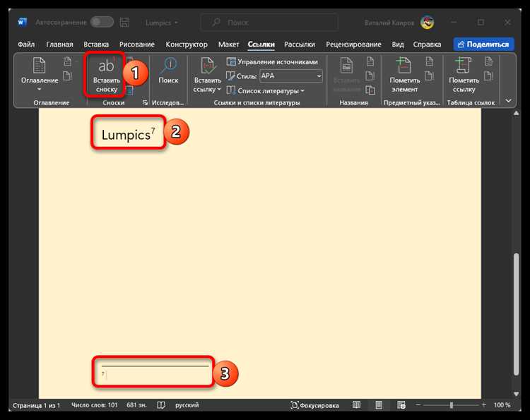Click Пометить ссылку citation mark button
This screenshot has height=420, width=530.
464,75
